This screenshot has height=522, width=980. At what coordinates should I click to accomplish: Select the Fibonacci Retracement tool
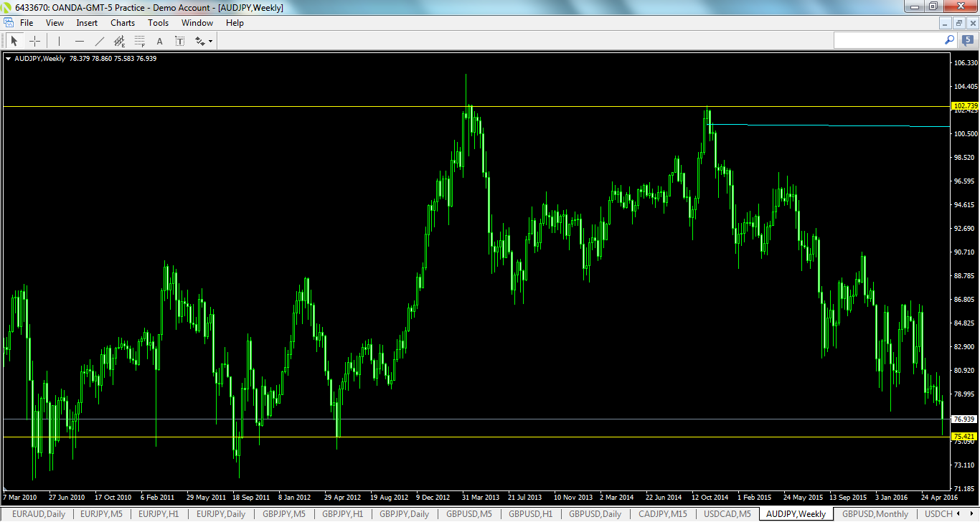click(x=139, y=41)
